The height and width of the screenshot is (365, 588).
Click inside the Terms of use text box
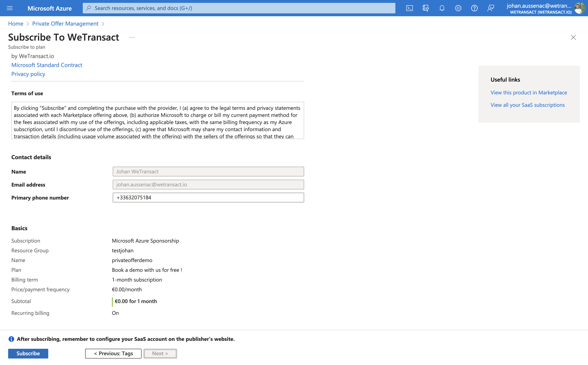click(x=158, y=120)
